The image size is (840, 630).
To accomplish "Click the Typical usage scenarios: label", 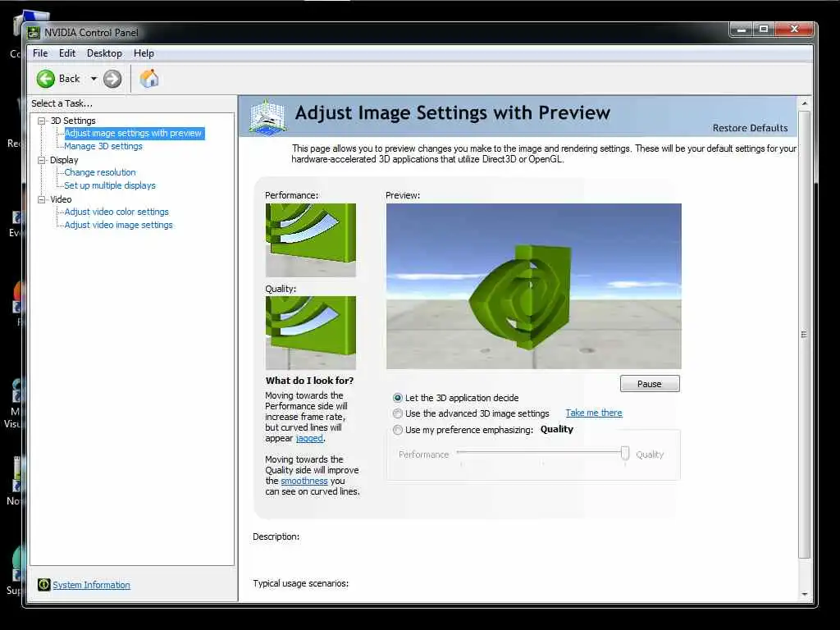I will [300, 583].
